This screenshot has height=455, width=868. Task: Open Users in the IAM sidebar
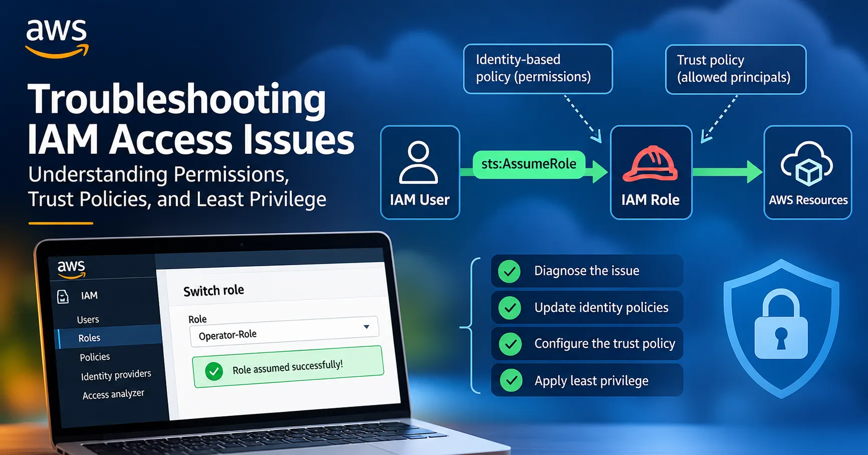coord(88,319)
